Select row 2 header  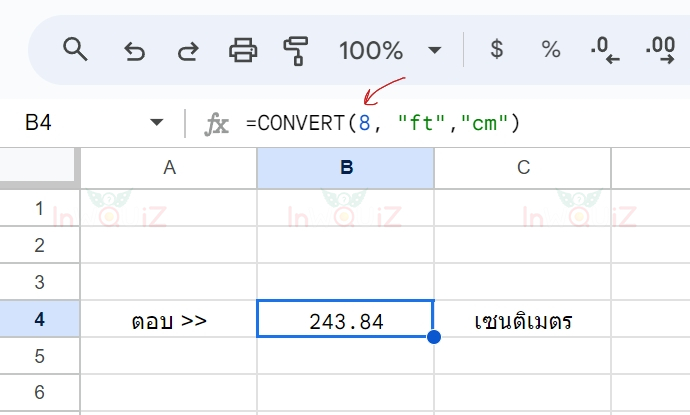(40, 245)
